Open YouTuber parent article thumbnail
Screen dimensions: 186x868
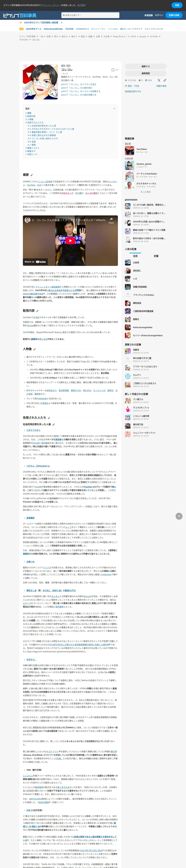(x=129, y=150)
